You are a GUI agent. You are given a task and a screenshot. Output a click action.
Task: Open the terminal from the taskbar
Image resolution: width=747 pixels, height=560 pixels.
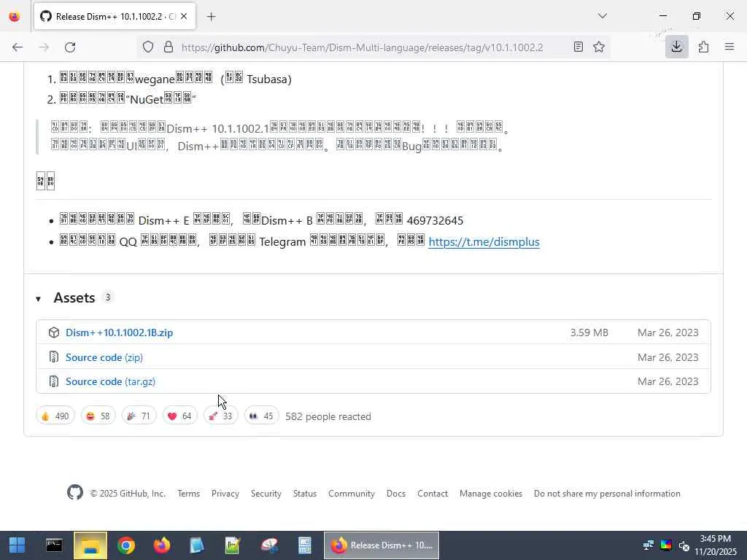coord(54,545)
